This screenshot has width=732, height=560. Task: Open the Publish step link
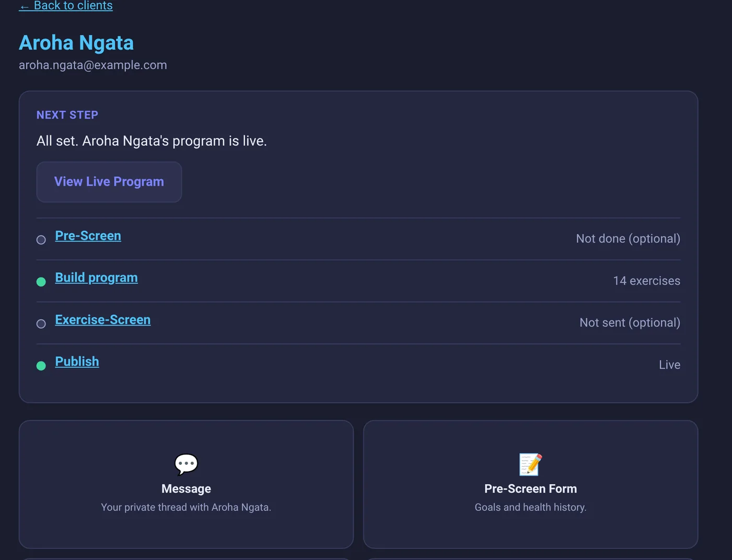[x=77, y=361]
